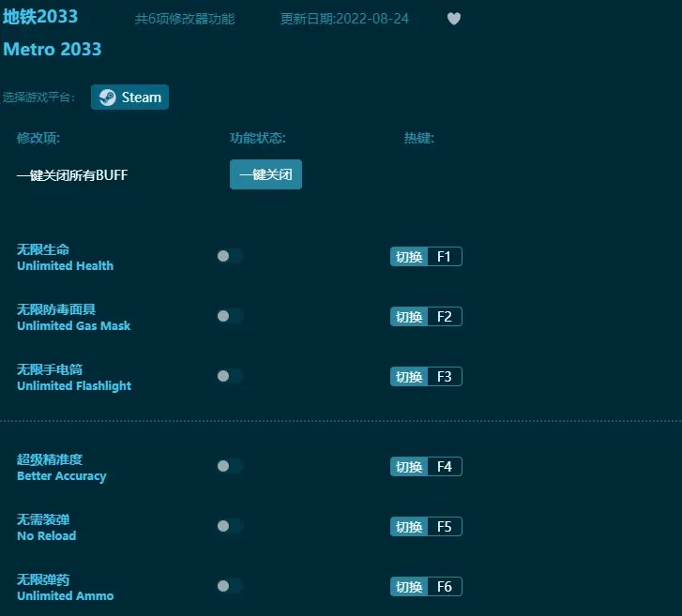The image size is (682, 616).
Task: Click the No Reload label
Action: tap(47, 535)
